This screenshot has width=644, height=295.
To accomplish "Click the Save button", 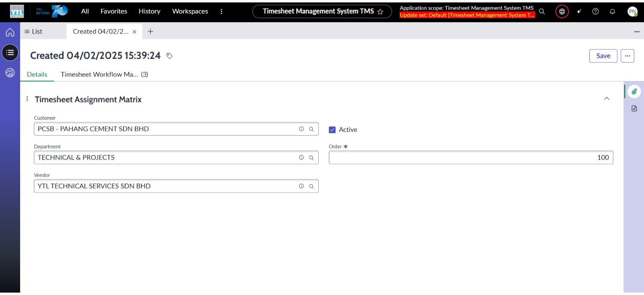I will 603,56.
